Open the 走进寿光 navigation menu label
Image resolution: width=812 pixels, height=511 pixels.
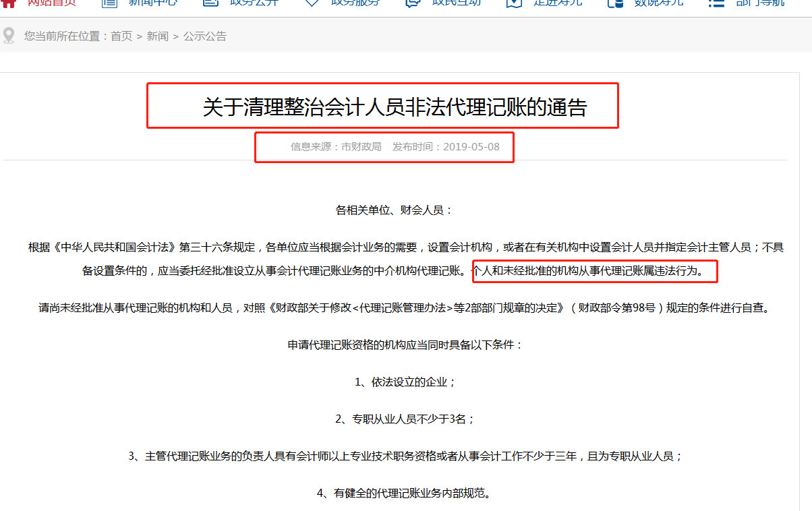558,3
